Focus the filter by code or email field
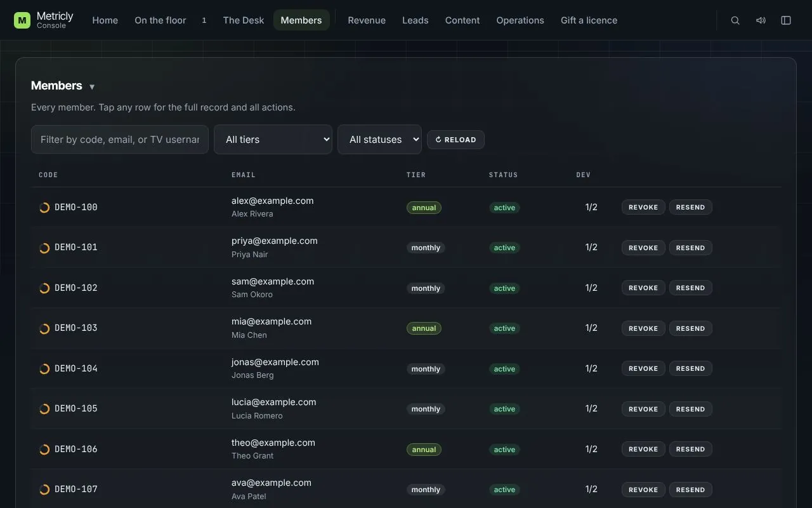The image size is (812, 508). pyautogui.click(x=120, y=139)
